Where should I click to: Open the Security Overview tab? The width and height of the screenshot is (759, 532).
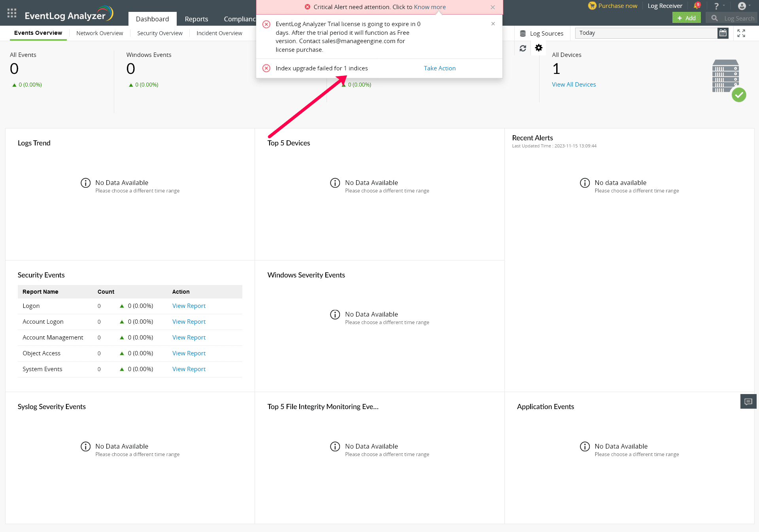(x=160, y=33)
